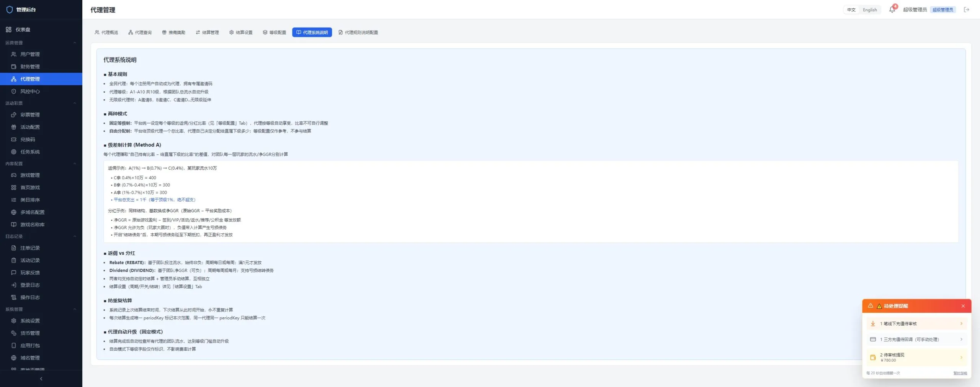Close the 待处理提醒 popup
980x387 pixels.
[x=963, y=306]
